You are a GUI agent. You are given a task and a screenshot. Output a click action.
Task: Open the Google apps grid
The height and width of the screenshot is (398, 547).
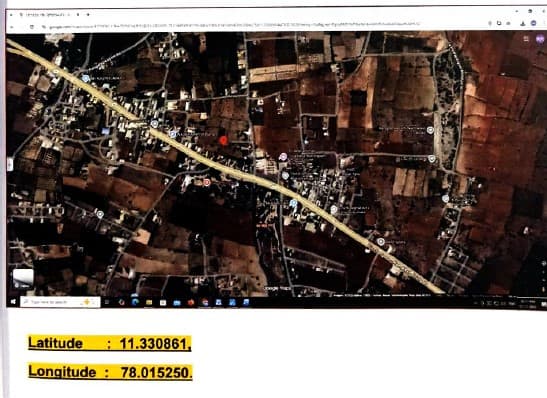[x=526, y=39]
